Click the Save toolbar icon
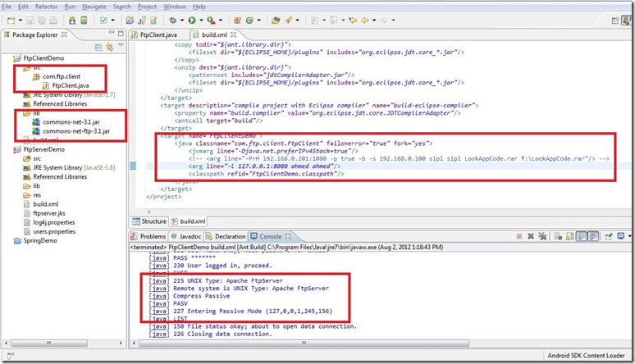 pyautogui.click(x=30, y=20)
